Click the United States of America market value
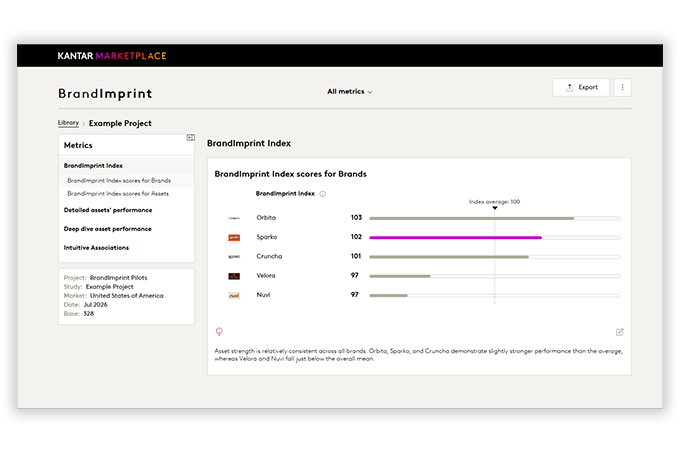Image resolution: width=680 pixels, height=453 pixels. (x=127, y=296)
